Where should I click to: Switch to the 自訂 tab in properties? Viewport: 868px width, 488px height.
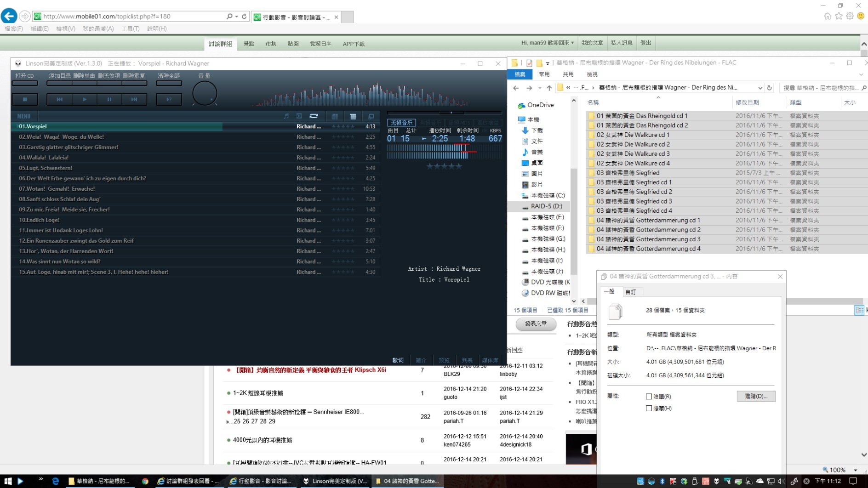(631, 292)
